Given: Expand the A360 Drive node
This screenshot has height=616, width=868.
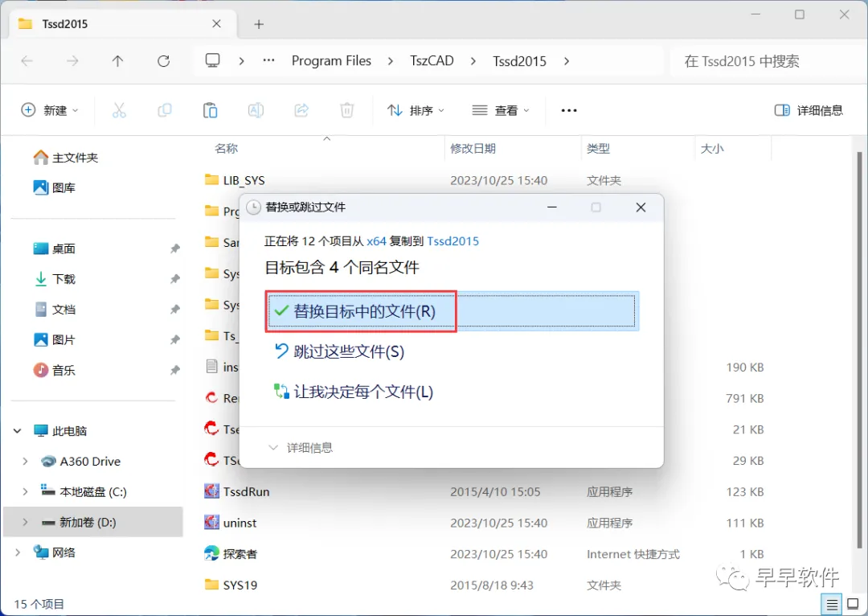Looking at the screenshot, I should (x=25, y=462).
